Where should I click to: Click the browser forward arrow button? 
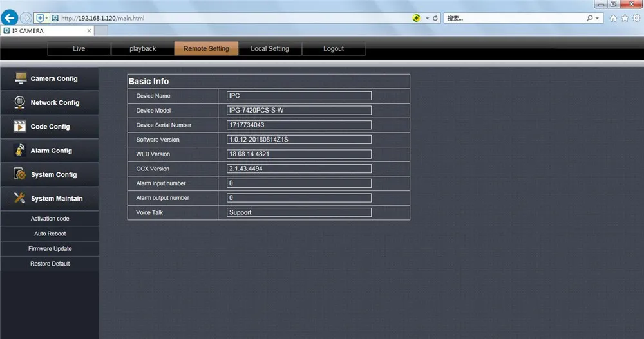(x=26, y=18)
